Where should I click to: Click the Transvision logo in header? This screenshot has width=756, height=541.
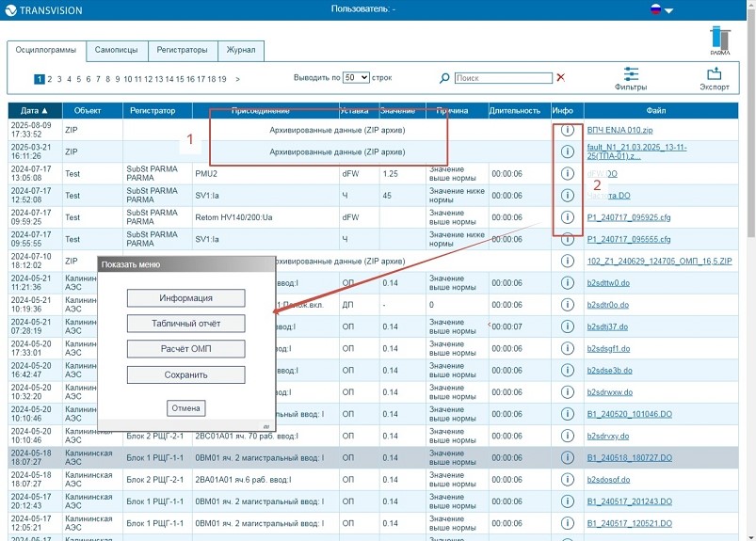click(44, 10)
